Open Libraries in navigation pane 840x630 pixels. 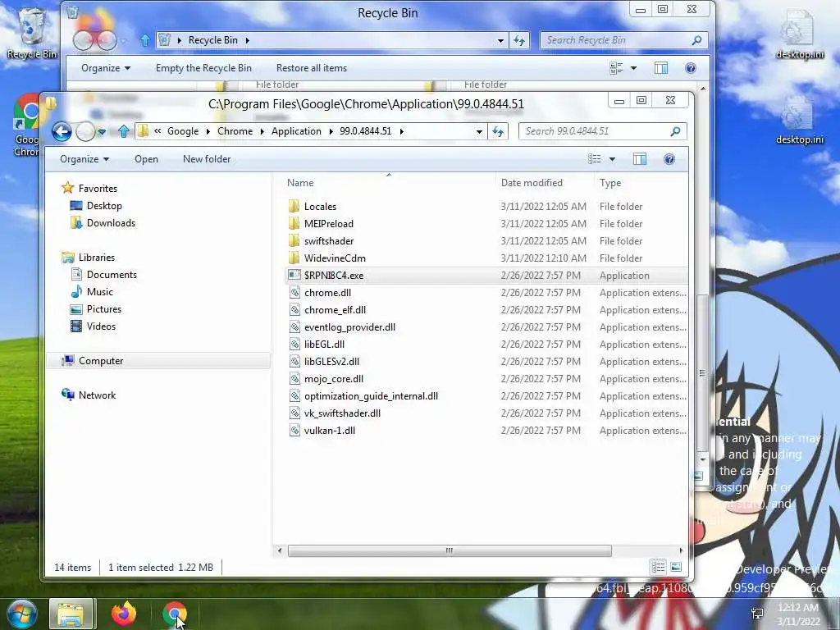click(x=97, y=257)
